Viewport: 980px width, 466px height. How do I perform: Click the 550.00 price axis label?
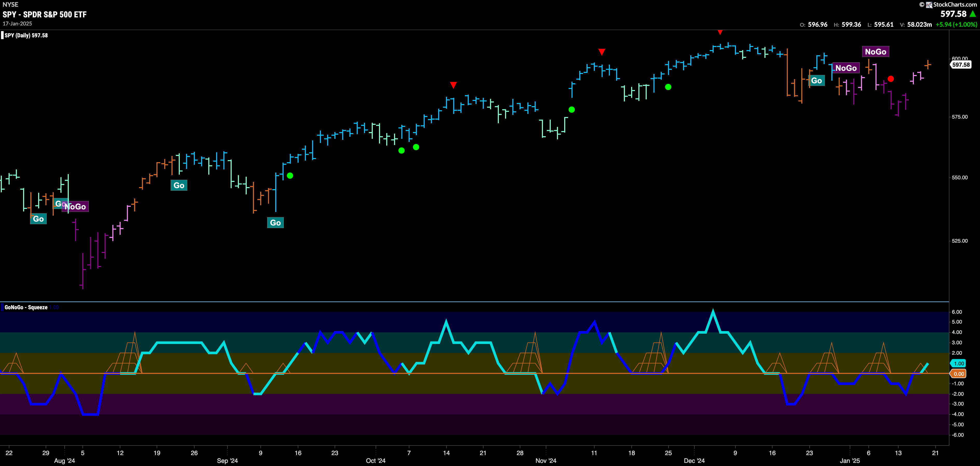[x=960, y=178]
